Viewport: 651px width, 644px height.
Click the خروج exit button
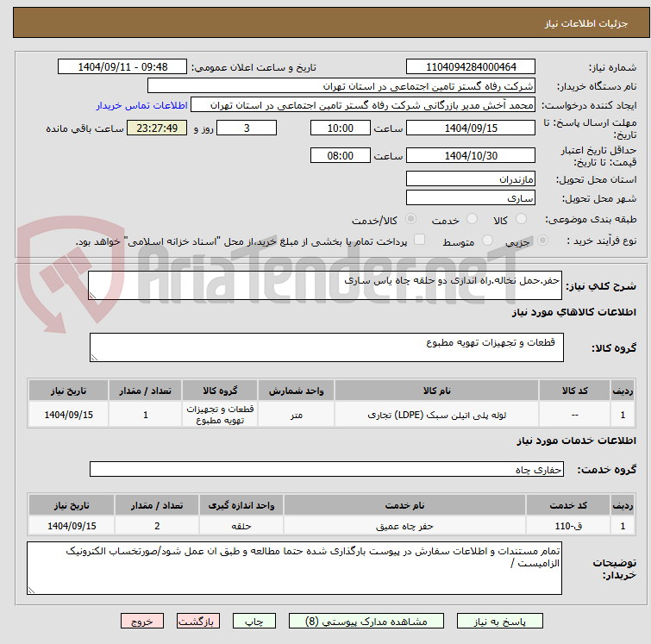pos(142,622)
